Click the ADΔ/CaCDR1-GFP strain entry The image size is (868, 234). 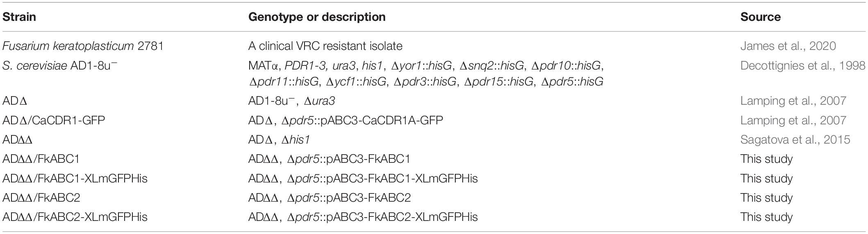click(54, 120)
